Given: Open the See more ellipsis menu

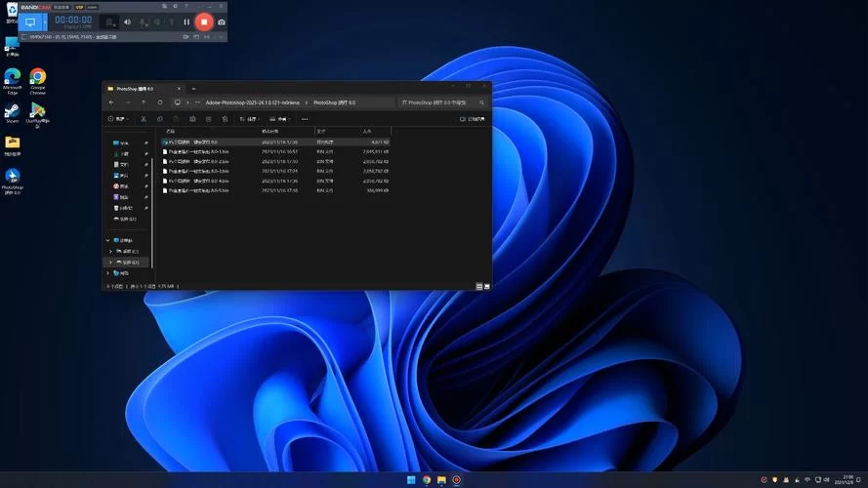Looking at the screenshot, I should click(305, 119).
